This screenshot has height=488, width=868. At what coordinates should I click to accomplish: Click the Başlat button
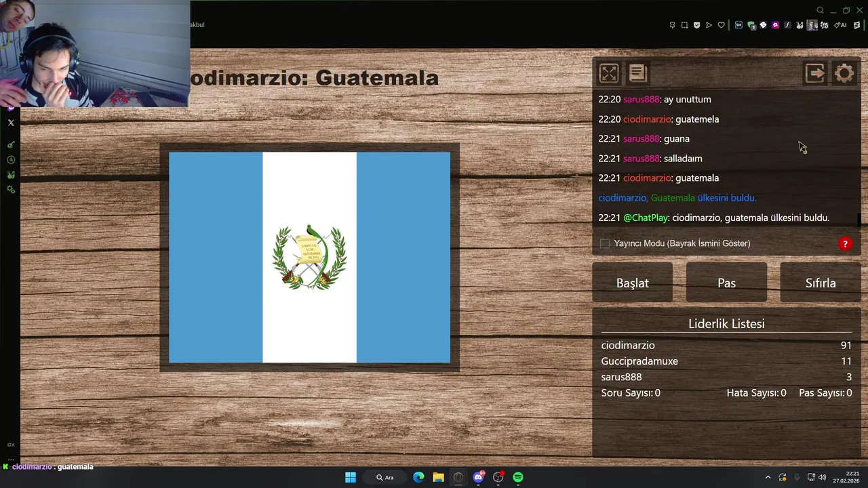point(632,283)
